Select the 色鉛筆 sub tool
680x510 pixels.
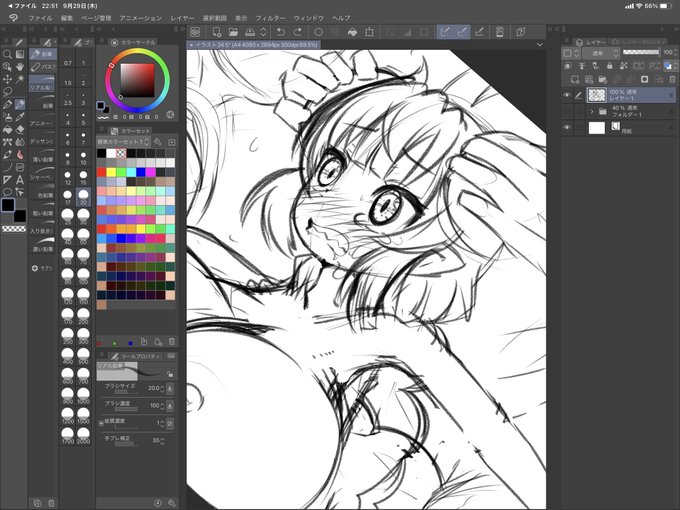point(42,192)
